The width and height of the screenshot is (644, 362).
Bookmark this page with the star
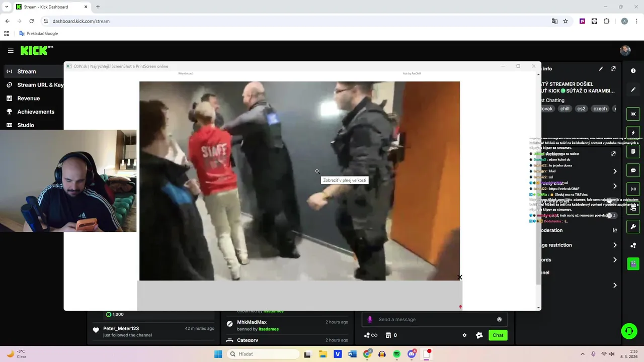[x=566, y=21]
